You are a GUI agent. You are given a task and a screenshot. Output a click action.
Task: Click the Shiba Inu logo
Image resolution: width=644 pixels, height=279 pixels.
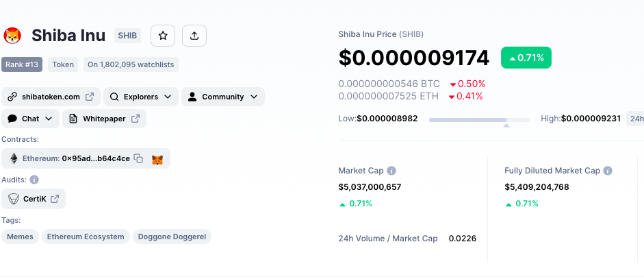pyautogui.click(x=12, y=36)
